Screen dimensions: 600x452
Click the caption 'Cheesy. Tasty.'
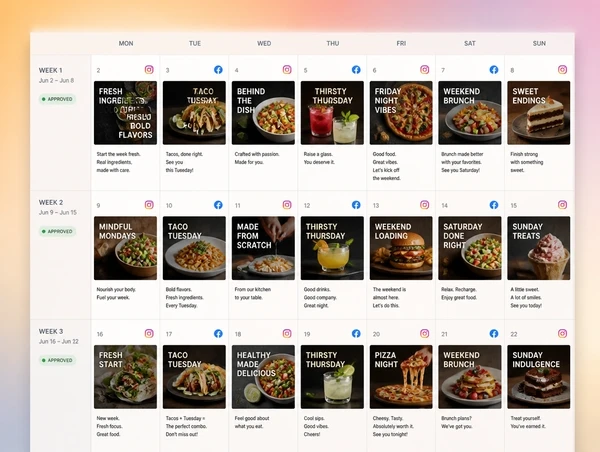[x=388, y=418]
